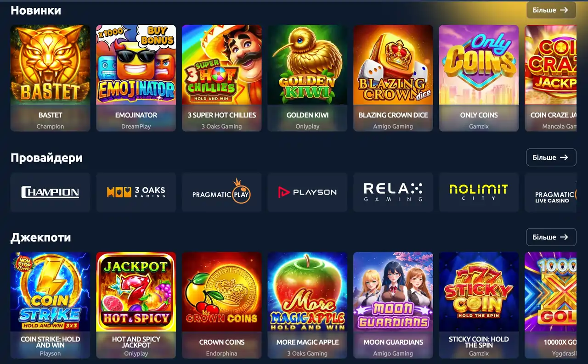Launch the Emojinator slot game
Image resolution: width=588 pixels, height=364 pixels.
(136, 78)
